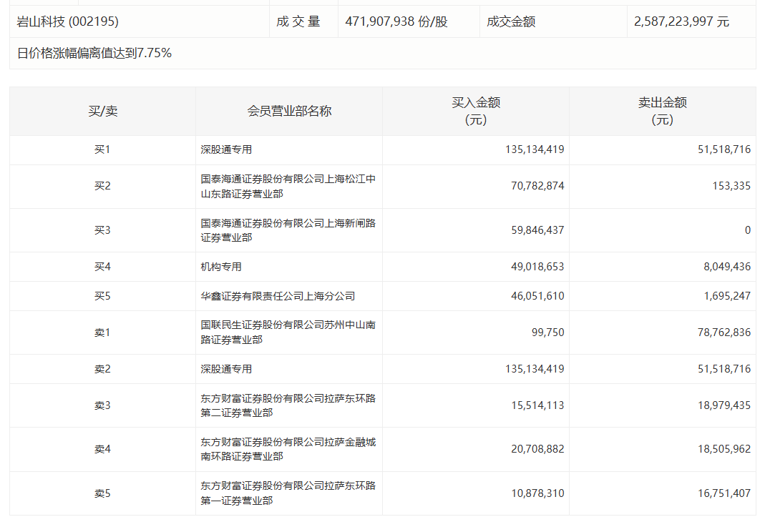Select the volume value 471,907,938 份/股
765x532 pixels.
396,21
